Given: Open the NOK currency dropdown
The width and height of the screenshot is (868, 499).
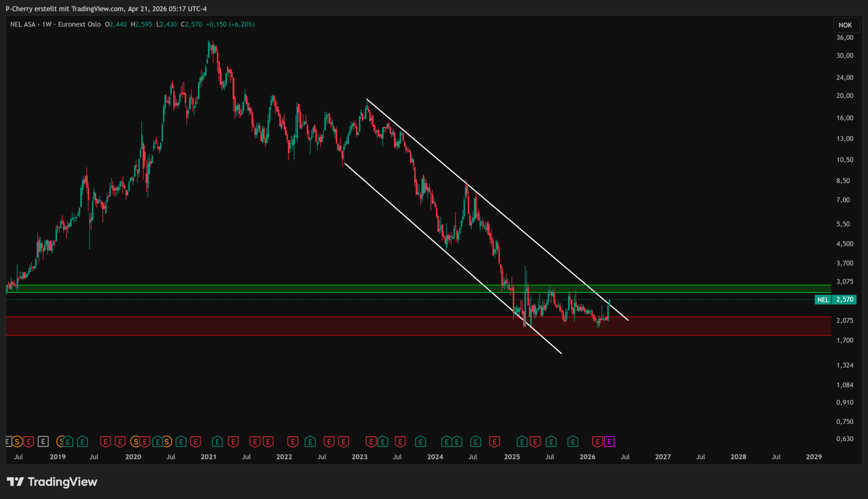Looking at the screenshot, I should [x=845, y=25].
